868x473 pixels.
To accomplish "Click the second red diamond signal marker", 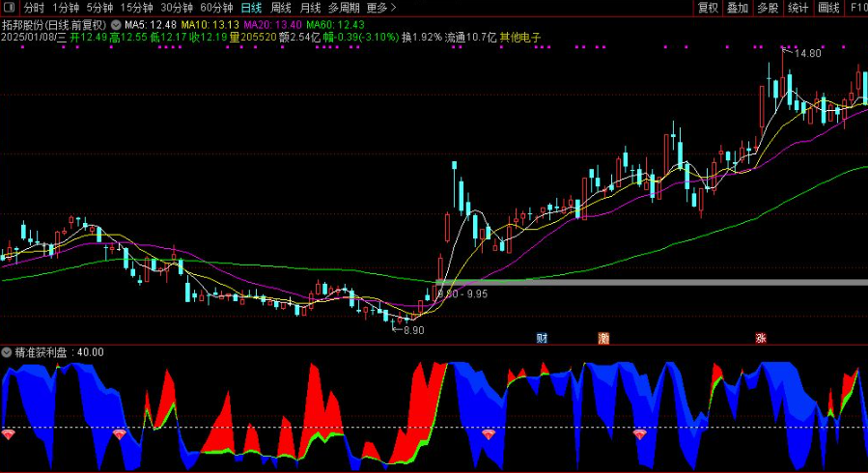I will pos(119,434).
